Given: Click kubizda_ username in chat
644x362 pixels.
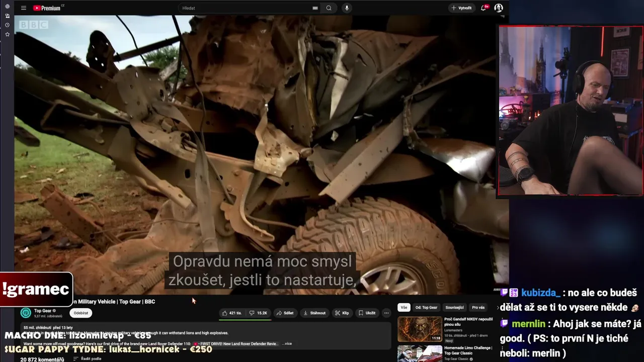Looking at the screenshot, I should coord(541,293).
